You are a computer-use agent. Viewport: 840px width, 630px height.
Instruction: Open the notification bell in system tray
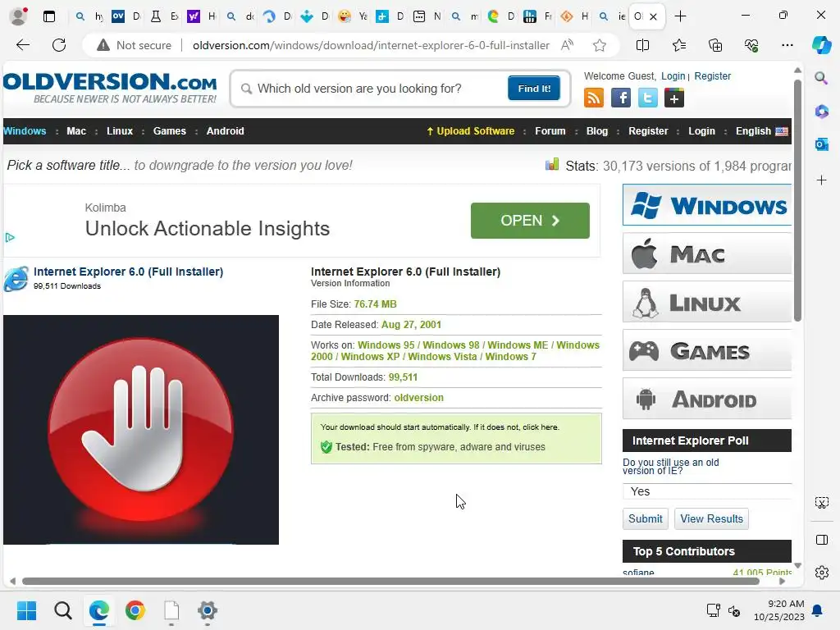(817, 610)
